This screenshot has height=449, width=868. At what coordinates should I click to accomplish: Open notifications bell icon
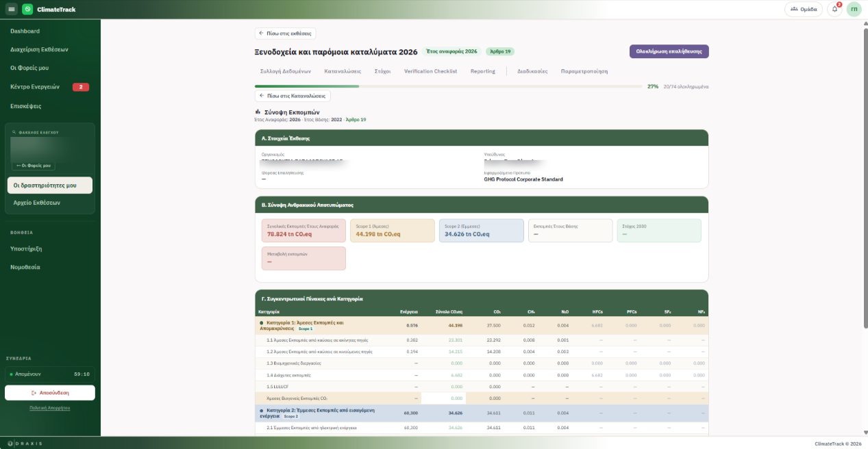834,9
